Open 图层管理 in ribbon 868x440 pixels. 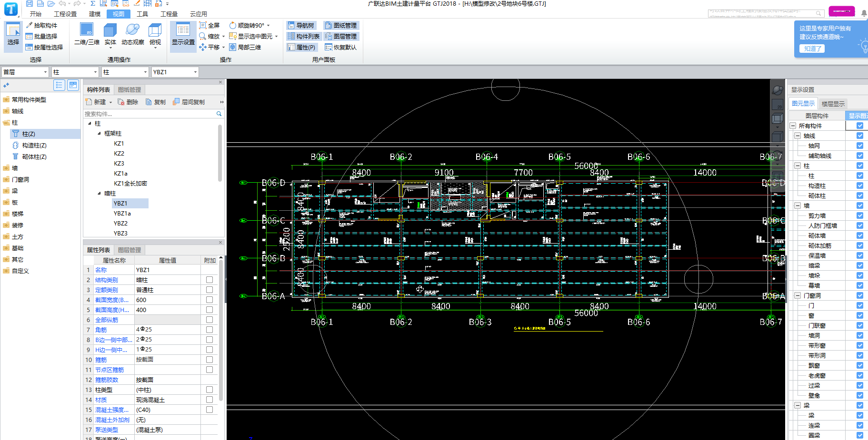tap(341, 36)
